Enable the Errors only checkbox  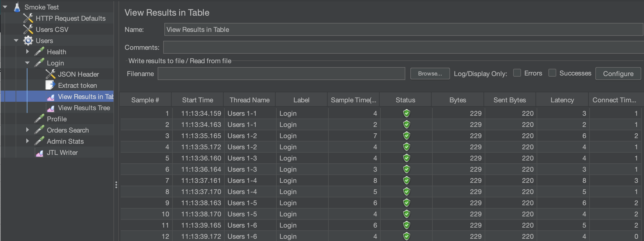517,73
